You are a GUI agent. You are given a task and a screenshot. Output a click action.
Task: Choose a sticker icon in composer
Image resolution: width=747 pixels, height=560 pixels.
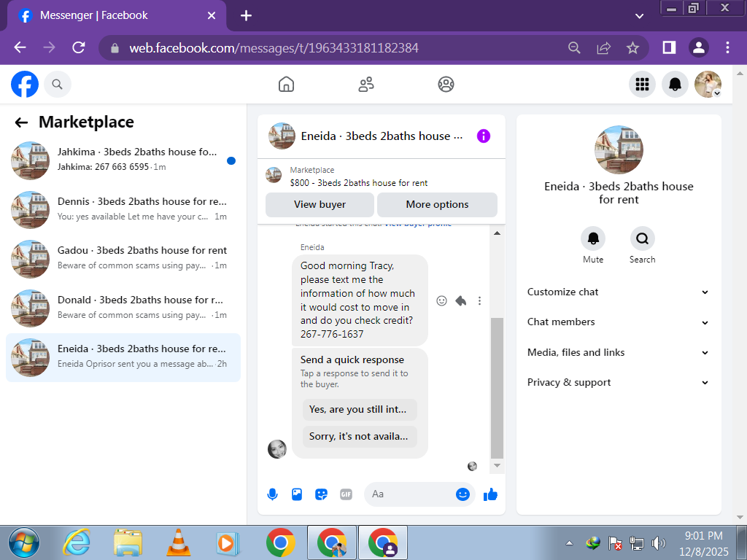coord(322,494)
